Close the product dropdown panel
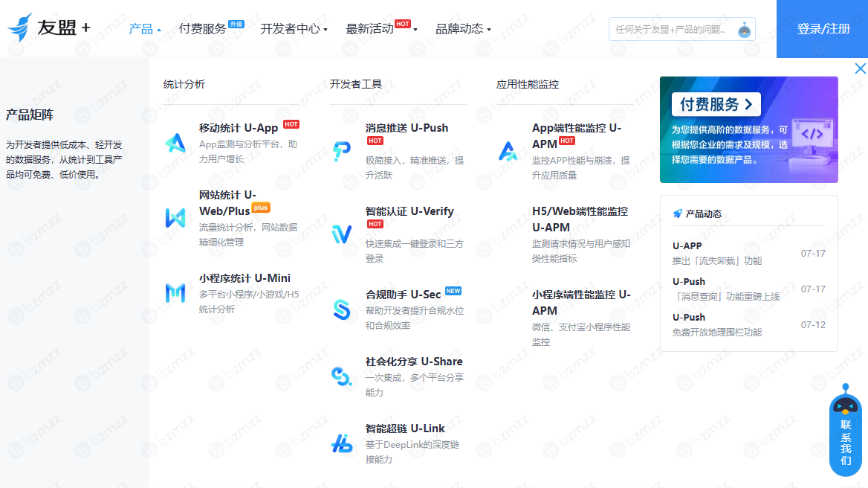 (x=861, y=68)
